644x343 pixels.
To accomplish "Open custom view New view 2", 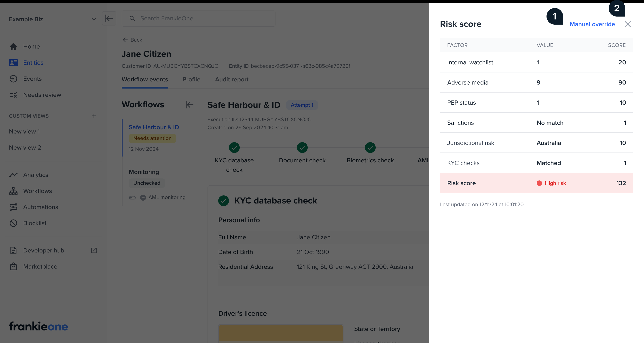I will coord(25,148).
